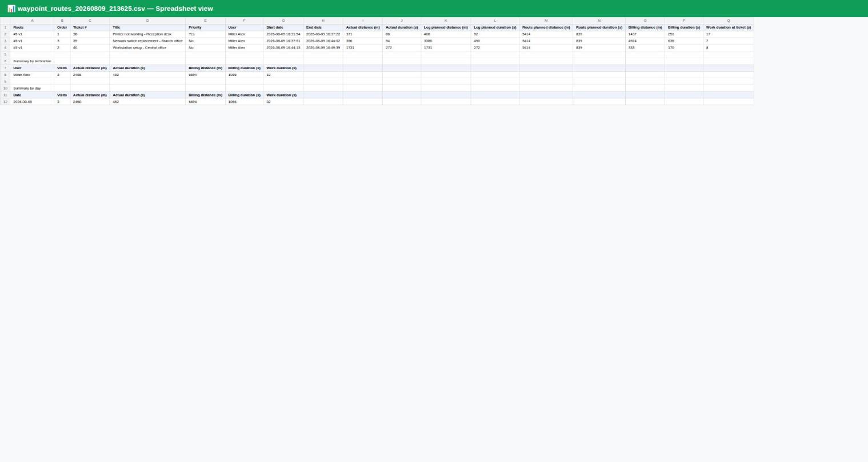Select end date '2026-08-09 16:49:39'
Viewport: 868px width, 462px height.
pos(323,48)
